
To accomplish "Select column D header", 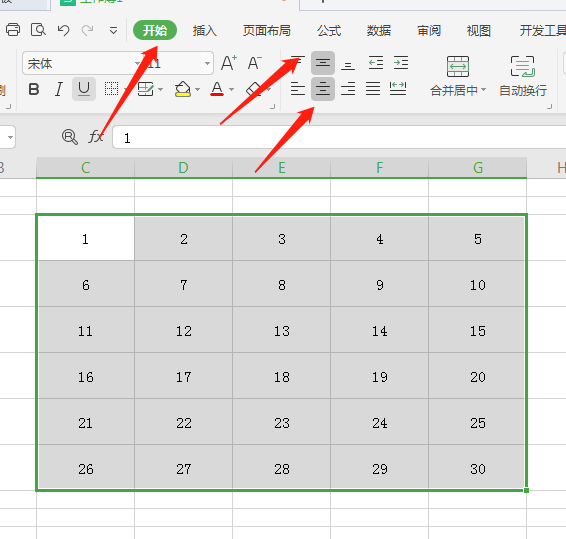I will tap(183, 168).
